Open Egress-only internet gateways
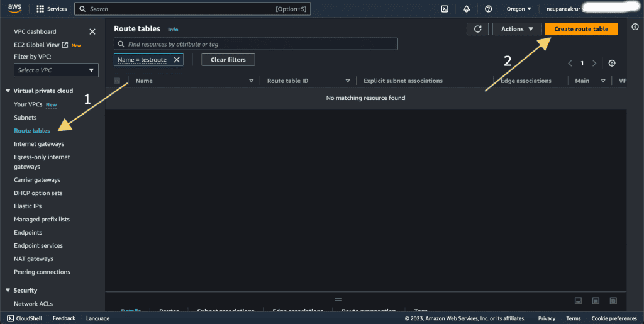This screenshot has height=324, width=644. pyautogui.click(x=42, y=162)
